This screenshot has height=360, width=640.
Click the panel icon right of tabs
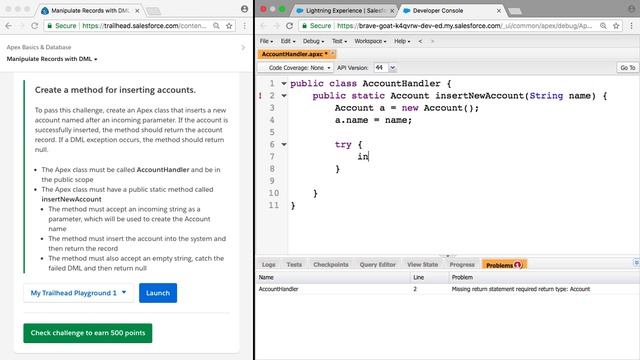coord(636,263)
